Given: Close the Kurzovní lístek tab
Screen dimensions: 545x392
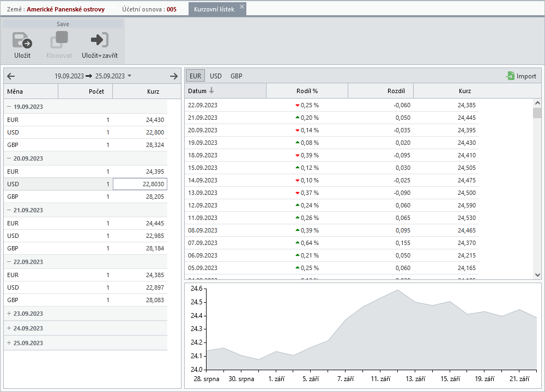Looking at the screenshot, I should click(x=242, y=6).
